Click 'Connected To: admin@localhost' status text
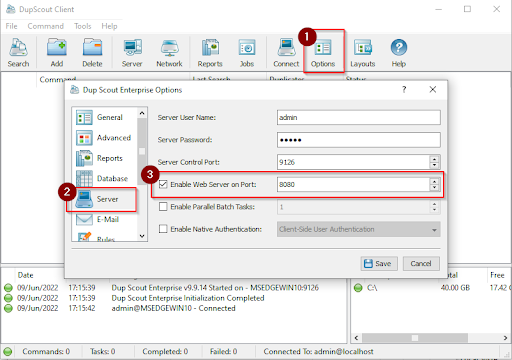The height and width of the screenshot is (360, 512). coord(318,351)
